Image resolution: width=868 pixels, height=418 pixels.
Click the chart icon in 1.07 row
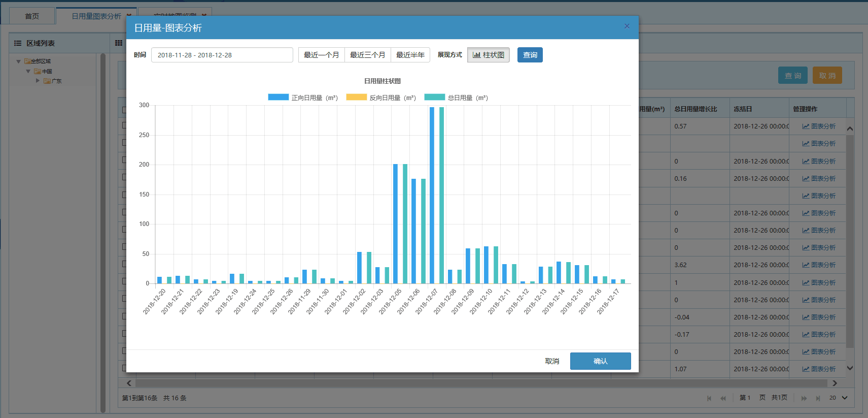pos(806,369)
